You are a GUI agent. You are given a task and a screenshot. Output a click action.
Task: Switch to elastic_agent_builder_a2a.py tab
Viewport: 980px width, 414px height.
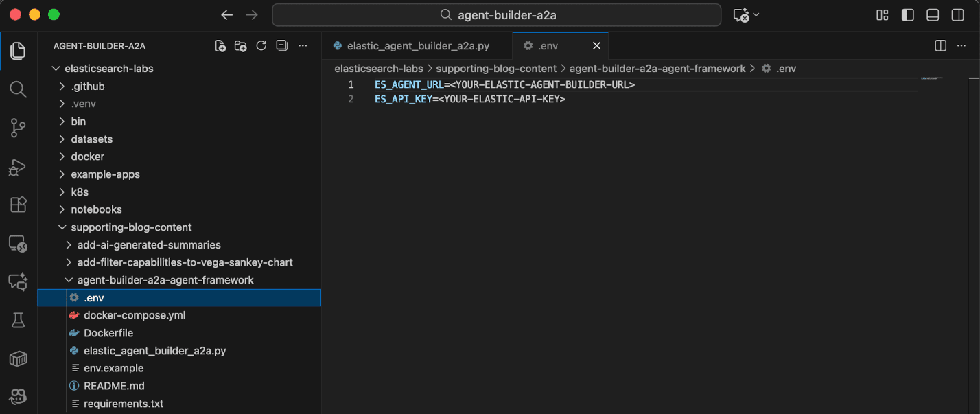pos(418,46)
